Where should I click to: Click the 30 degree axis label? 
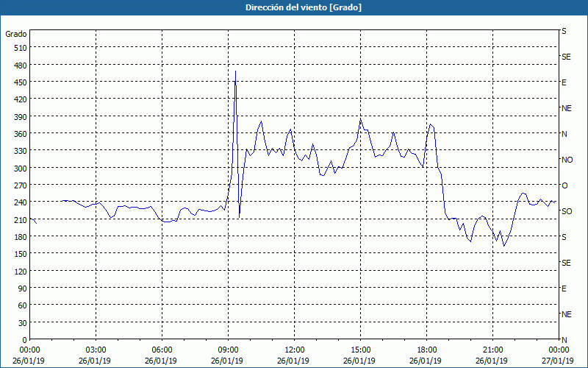[x=23, y=322]
